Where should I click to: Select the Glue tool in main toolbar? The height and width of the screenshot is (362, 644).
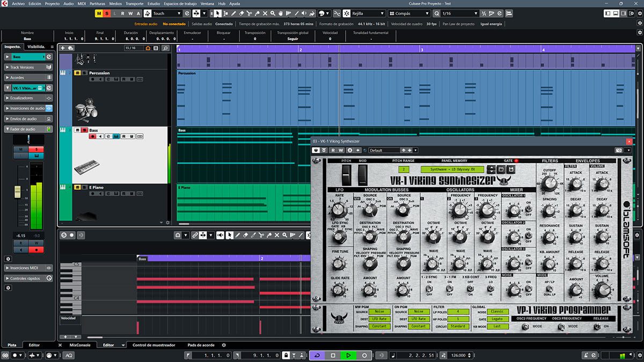coord(258,13)
